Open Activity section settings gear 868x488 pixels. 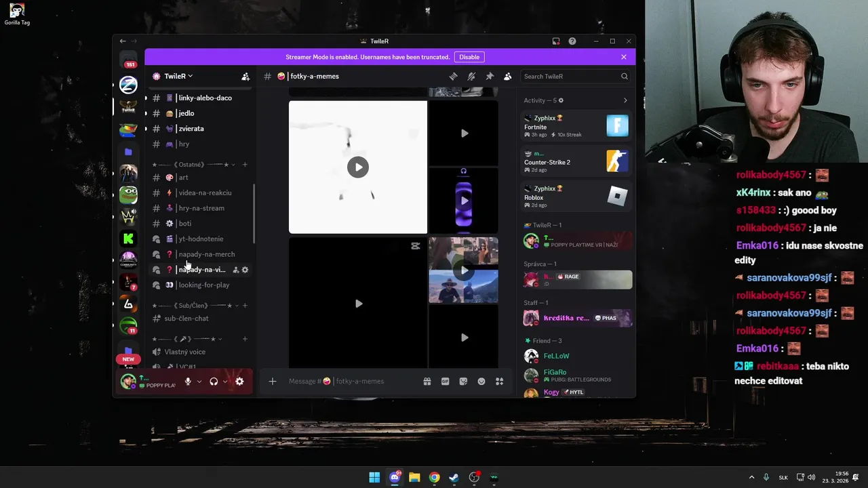tap(561, 100)
